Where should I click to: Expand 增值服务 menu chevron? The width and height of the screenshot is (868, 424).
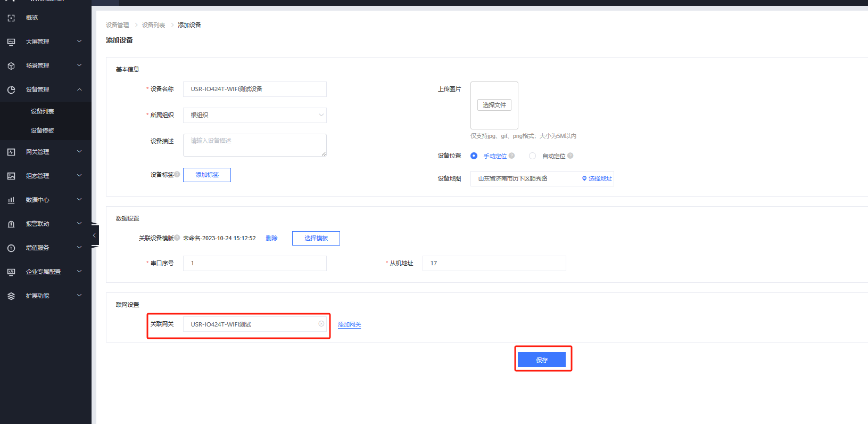pyautogui.click(x=79, y=247)
